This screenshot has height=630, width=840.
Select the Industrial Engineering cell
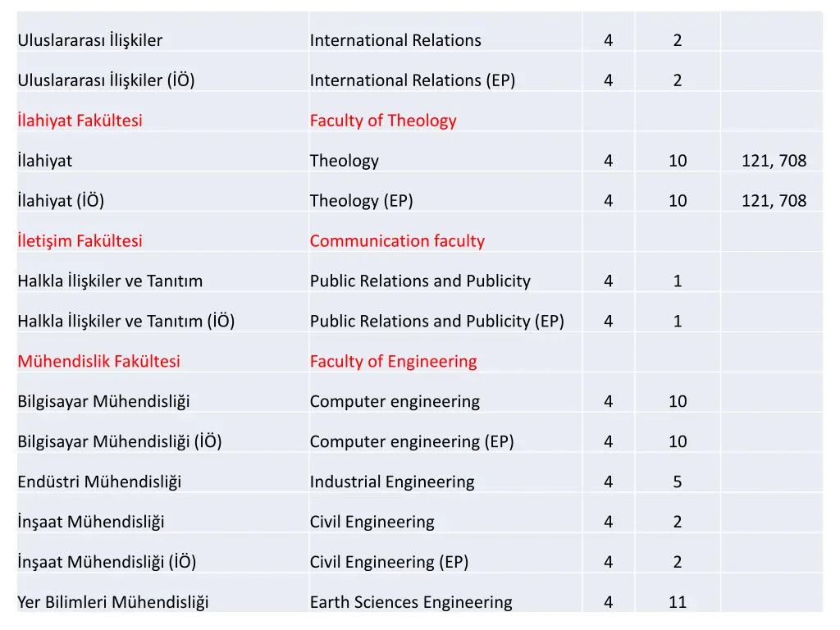392,482
